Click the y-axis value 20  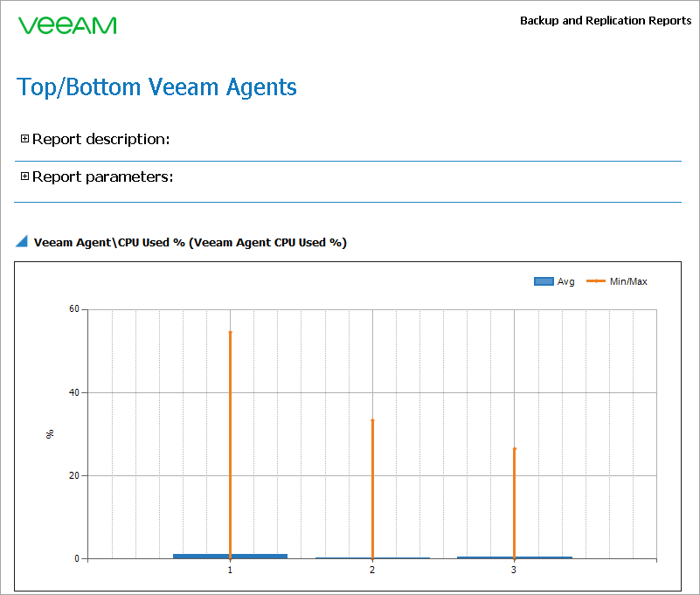pos(74,475)
